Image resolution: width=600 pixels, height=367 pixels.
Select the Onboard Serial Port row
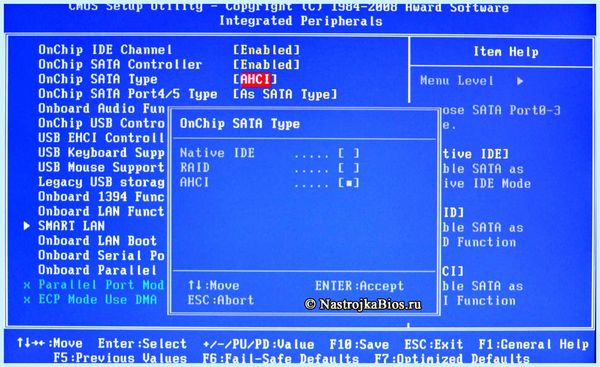101,255
